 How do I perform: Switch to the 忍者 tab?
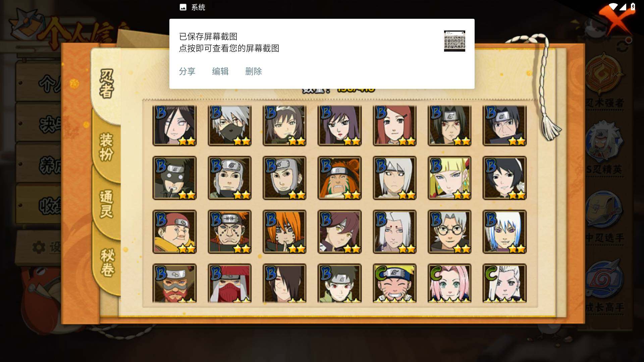click(x=107, y=84)
